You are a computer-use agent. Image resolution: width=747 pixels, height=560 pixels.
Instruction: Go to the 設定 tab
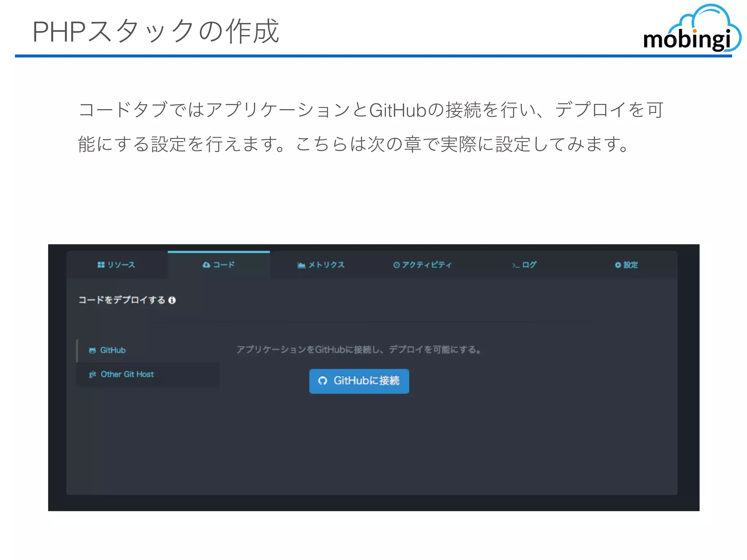(x=626, y=265)
